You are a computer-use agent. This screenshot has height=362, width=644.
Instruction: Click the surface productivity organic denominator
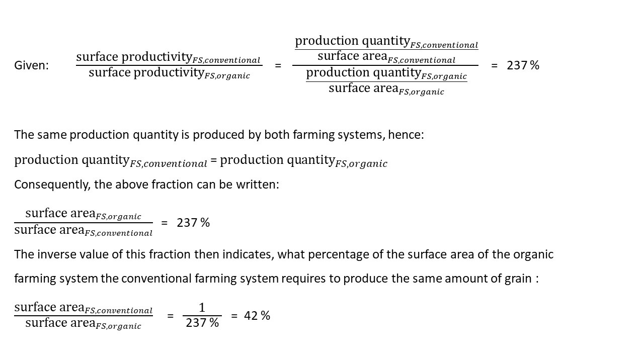click(x=169, y=73)
